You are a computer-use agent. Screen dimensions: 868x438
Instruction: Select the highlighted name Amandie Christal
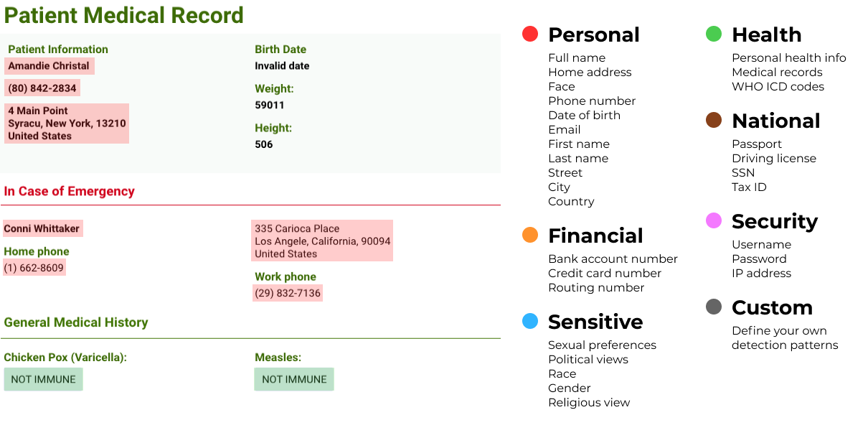(49, 66)
